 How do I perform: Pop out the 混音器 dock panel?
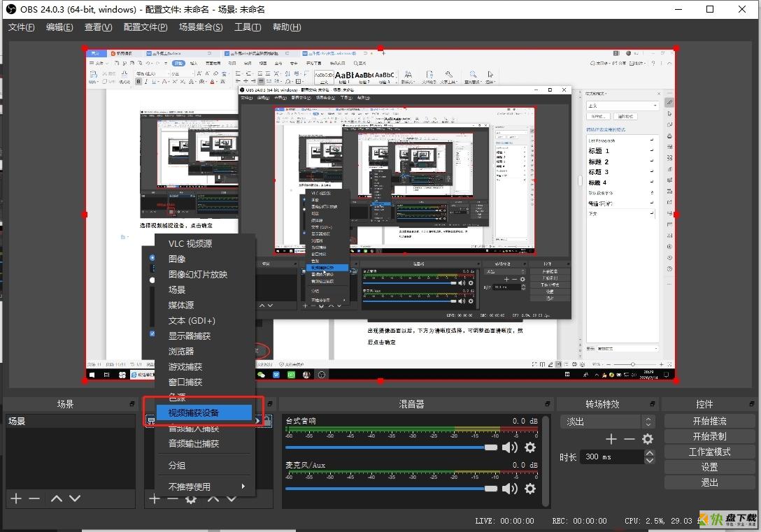click(x=548, y=403)
